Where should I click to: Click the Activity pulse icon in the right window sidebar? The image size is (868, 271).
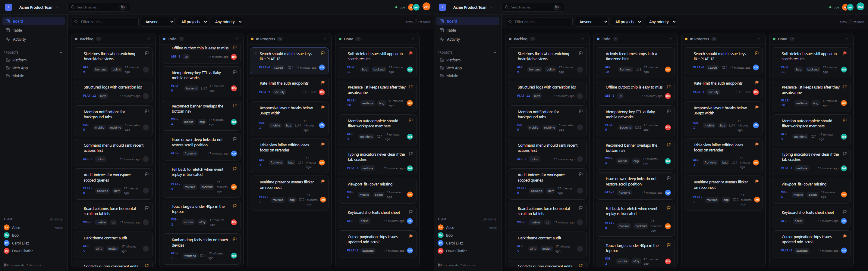(x=442, y=39)
